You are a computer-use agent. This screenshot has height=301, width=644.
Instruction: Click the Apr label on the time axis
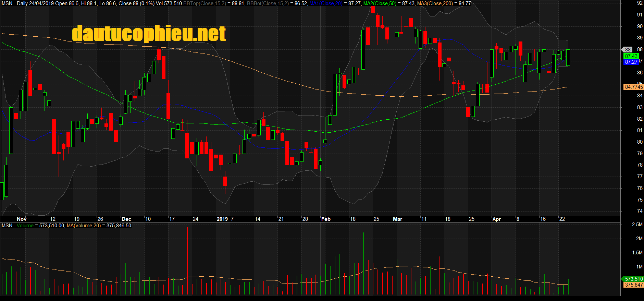(x=496, y=219)
